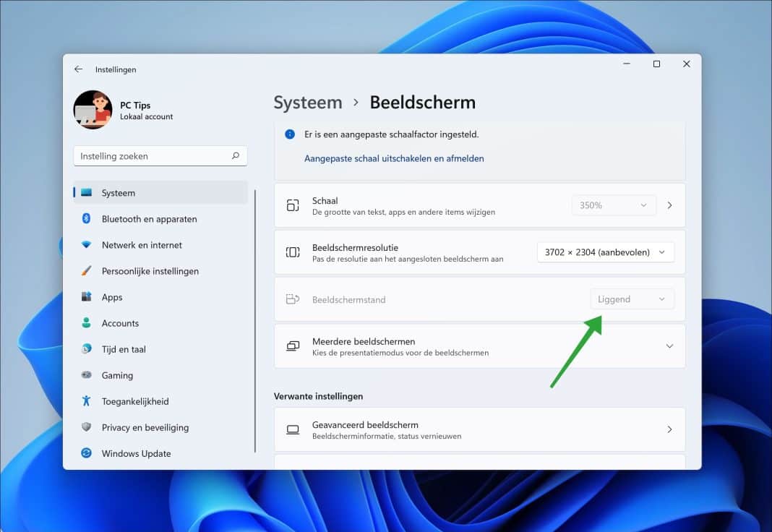Click the PC Tips account profile picture
The height and width of the screenshot is (532, 772).
coord(93,110)
